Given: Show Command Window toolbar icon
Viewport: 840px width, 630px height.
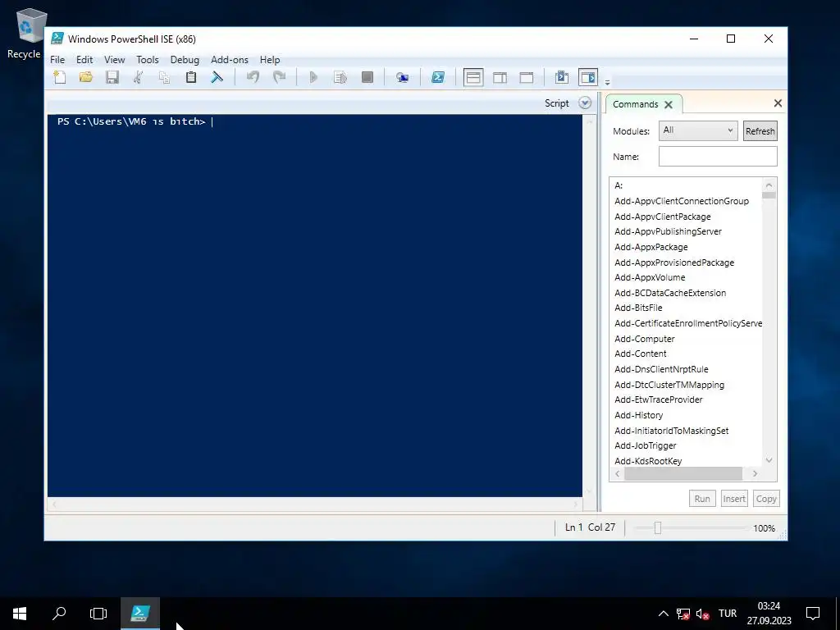Looking at the screenshot, I should click(x=561, y=77).
